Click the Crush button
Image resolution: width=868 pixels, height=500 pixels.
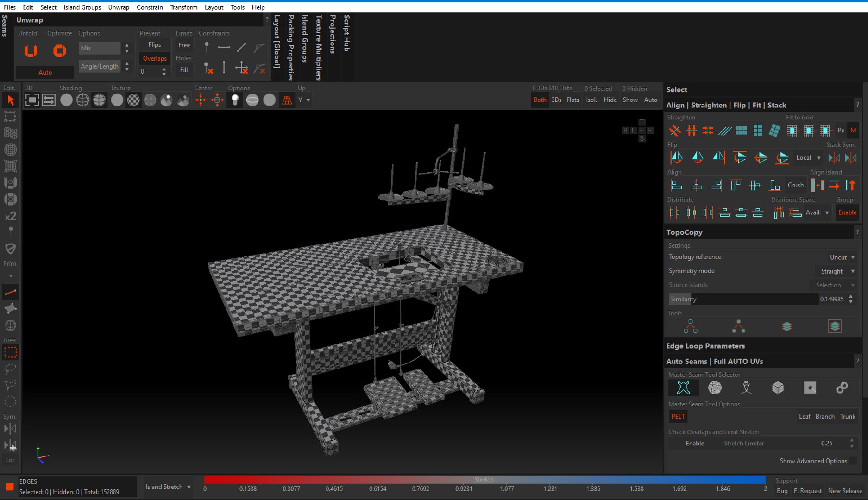[795, 185]
